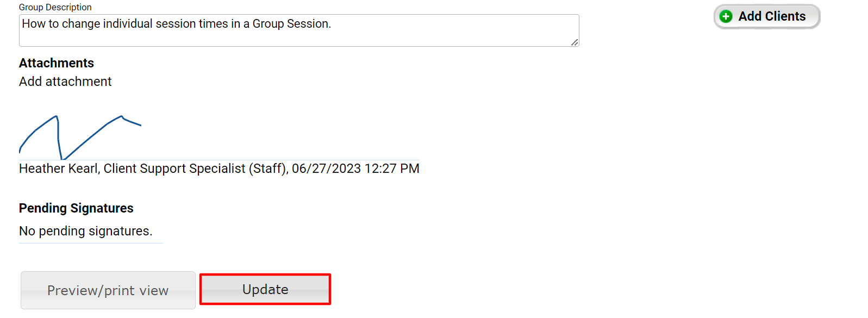This screenshot has height=318, width=868.
Task: Click the Pending Signatures heading
Action: (x=76, y=208)
